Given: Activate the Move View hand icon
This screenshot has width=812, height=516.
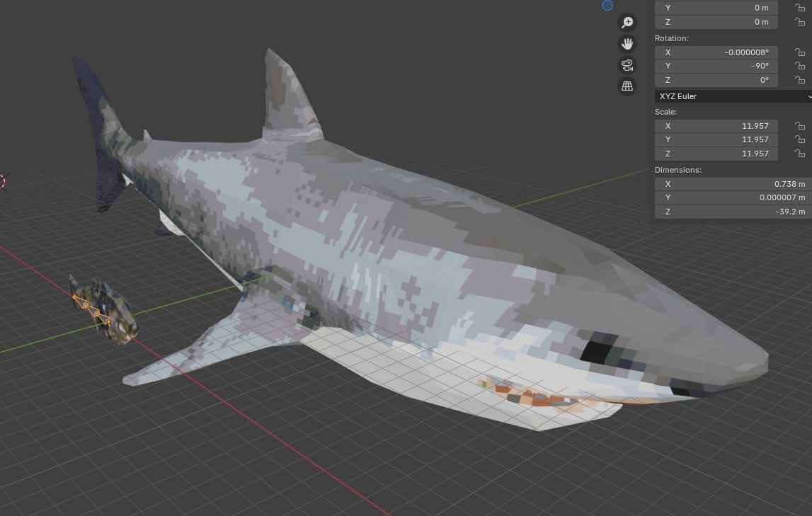Looking at the screenshot, I should point(627,43).
